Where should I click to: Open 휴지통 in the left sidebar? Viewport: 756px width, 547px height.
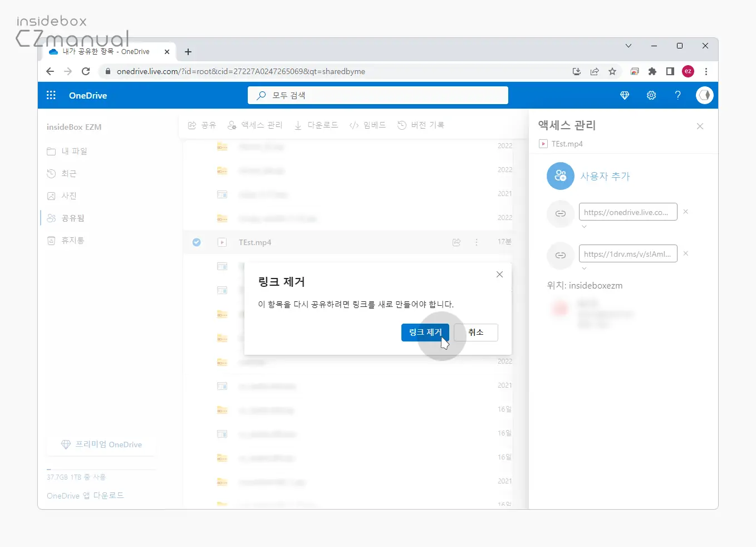(72, 241)
